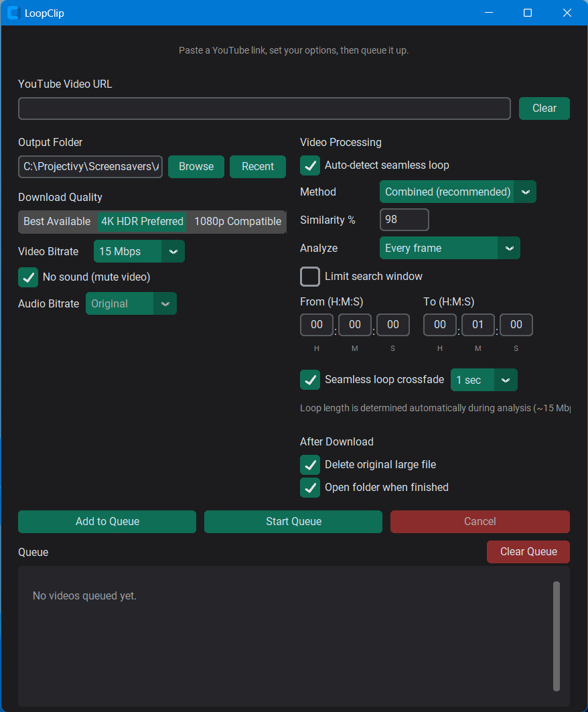Close the LoopClip window

[x=567, y=13]
